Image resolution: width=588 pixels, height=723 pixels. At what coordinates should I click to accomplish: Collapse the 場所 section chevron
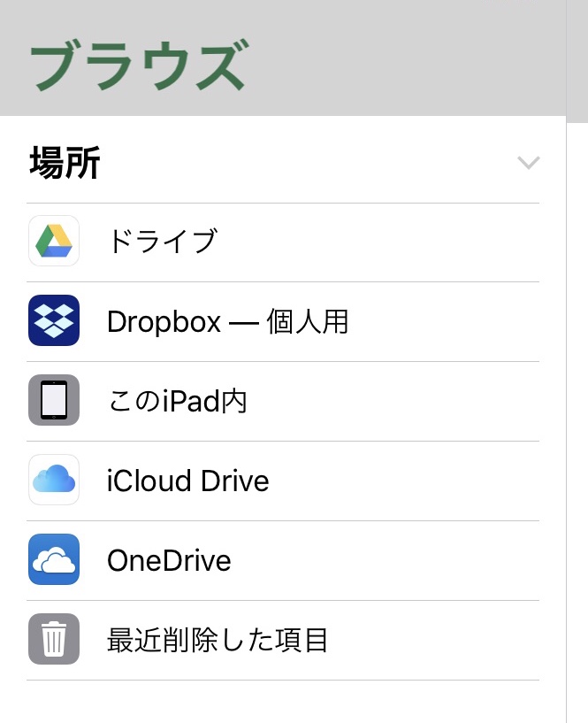(528, 163)
